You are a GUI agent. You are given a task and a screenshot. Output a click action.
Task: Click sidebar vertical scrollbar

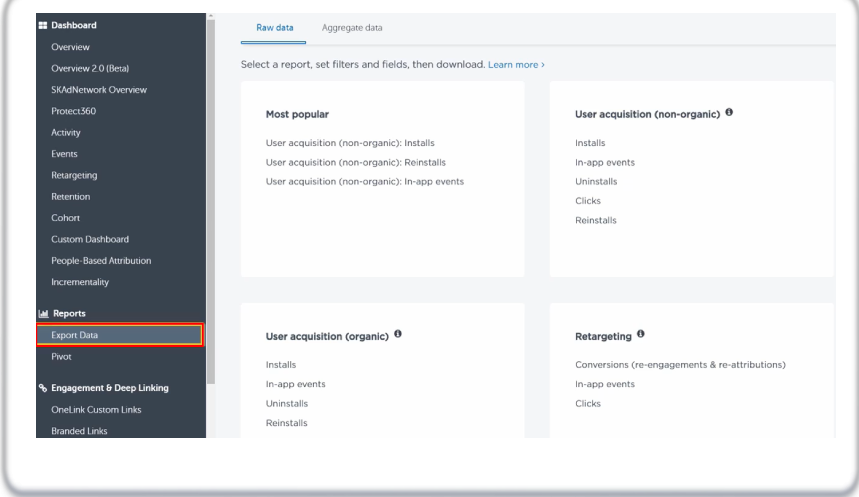tap(211, 200)
